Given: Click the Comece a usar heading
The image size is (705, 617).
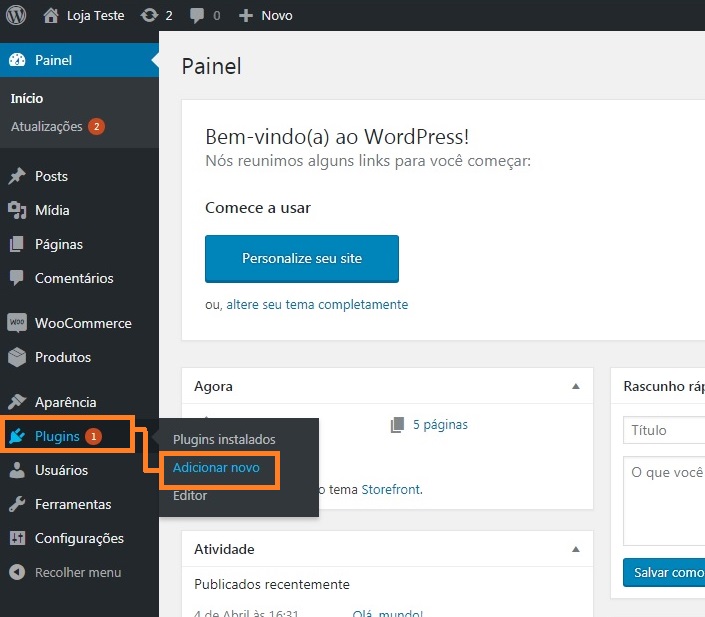Looking at the screenshot, I should 258,208.
